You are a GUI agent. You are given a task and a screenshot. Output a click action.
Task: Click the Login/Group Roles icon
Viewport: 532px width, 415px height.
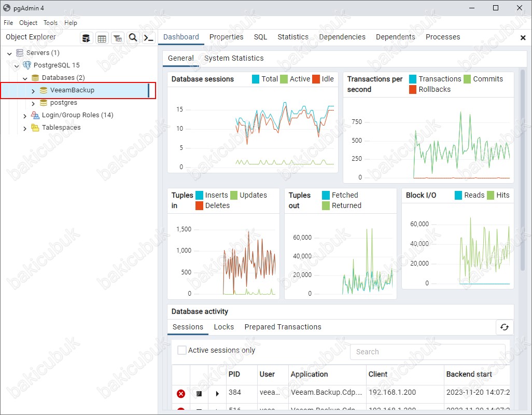tap(35, 115)
